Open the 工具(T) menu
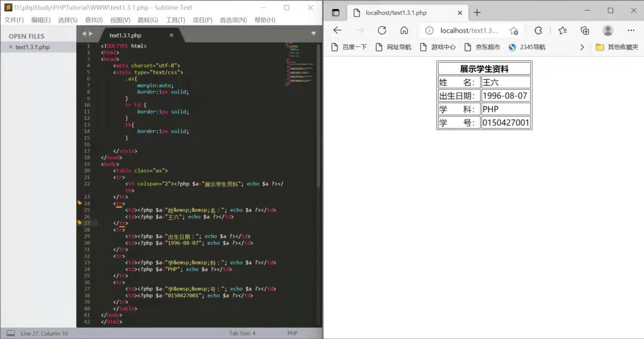This screenshot has height=339, width=644. pyautogui.click(x=175, y=20)
